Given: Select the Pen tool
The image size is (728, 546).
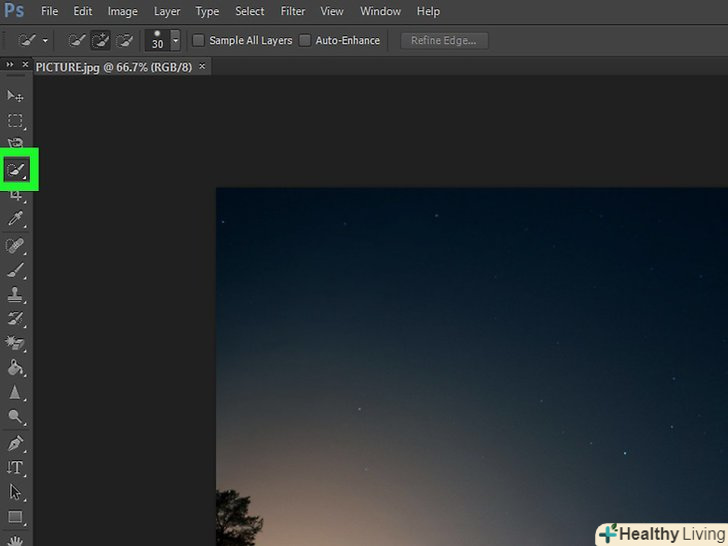Looking at the screenshot, I should tap(15, 443).
